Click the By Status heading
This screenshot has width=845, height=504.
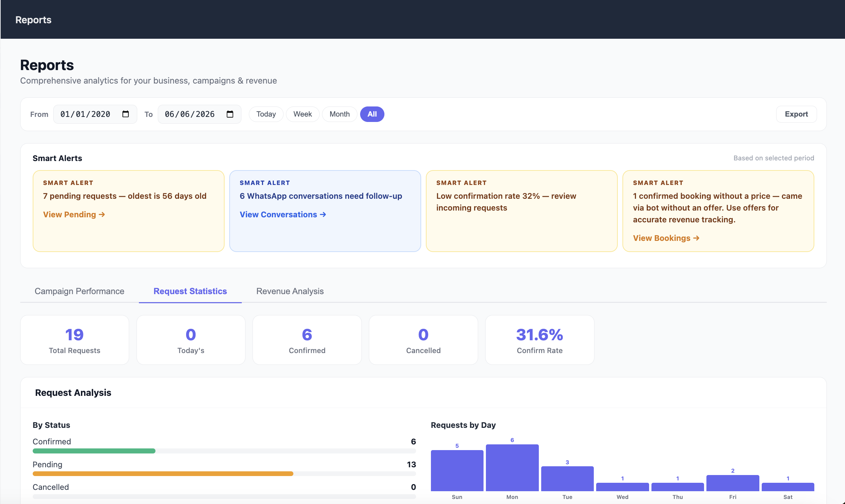click(51, 425)
